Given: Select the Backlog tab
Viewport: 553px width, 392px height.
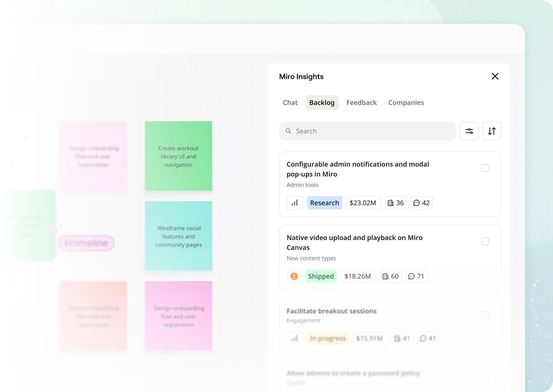Looking at the screenshot, I should click(322, 103).
